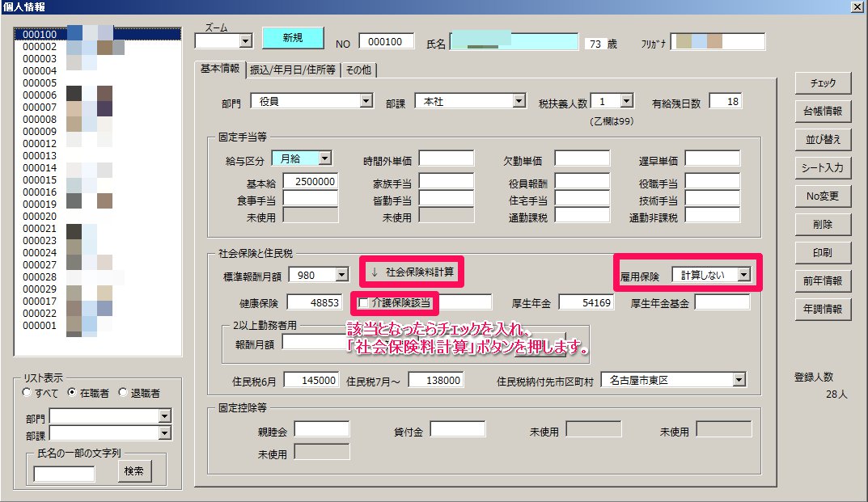The height and width of the screenshot is (502, 868).
Task: Select employee 000023 in the list
Action: [97, 240]
